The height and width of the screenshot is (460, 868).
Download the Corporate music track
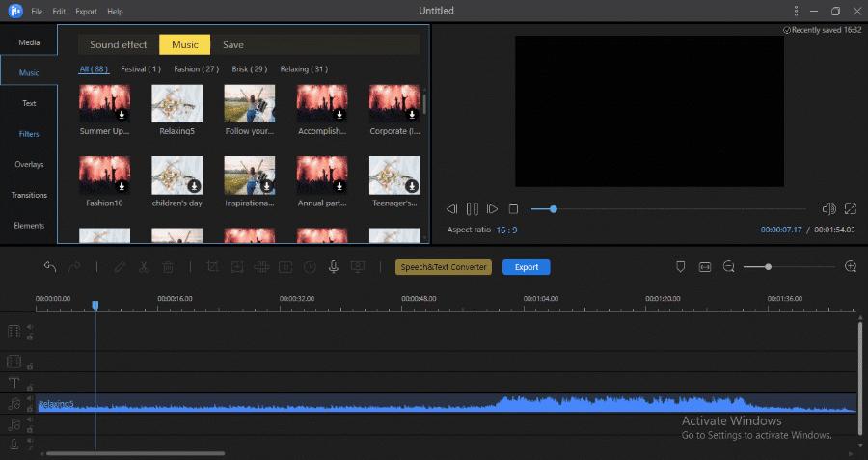pos(412,114)
